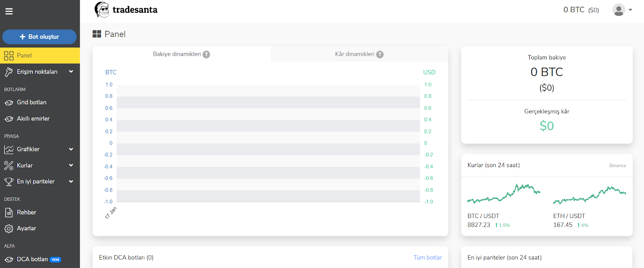
Task: Click the BTC / USDT sparkline chart
Action: (504, 194)
